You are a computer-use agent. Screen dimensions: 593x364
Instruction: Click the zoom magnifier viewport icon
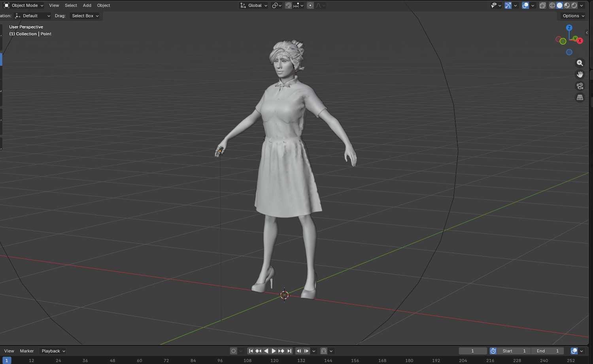580,63
